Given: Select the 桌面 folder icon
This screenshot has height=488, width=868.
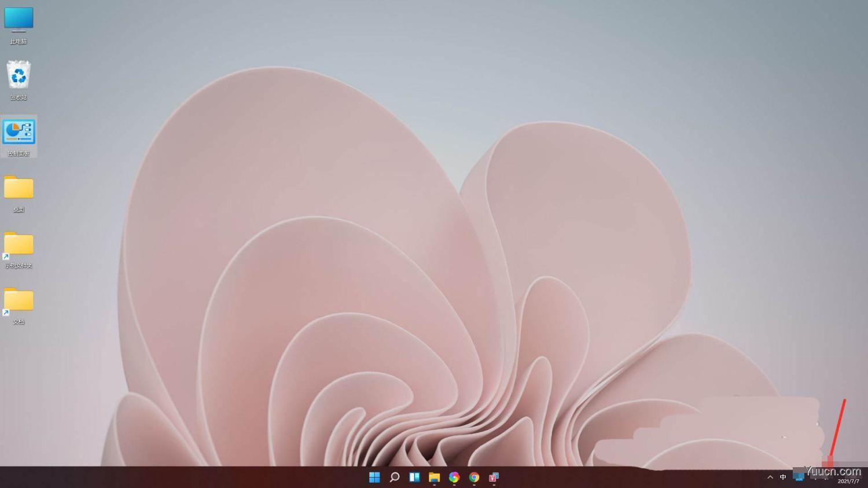Looking at the screenshot, I should pyautogui.click(x=19, y=193).
